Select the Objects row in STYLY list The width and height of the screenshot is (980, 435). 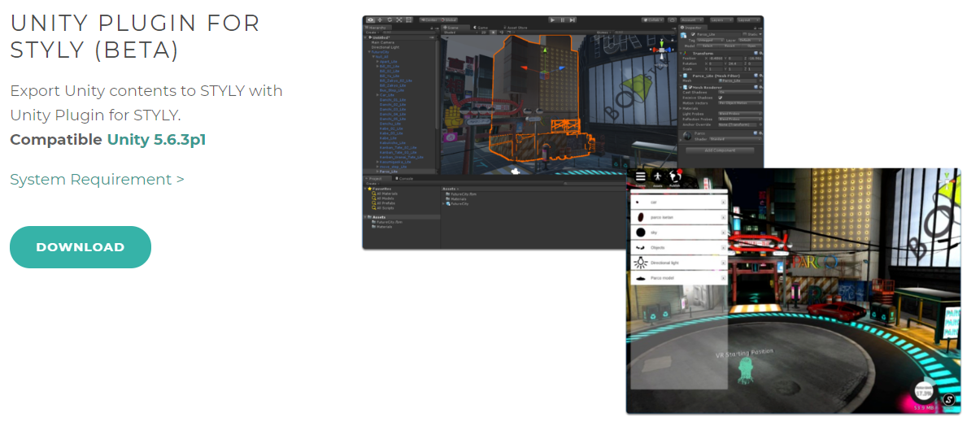(678, 247)
